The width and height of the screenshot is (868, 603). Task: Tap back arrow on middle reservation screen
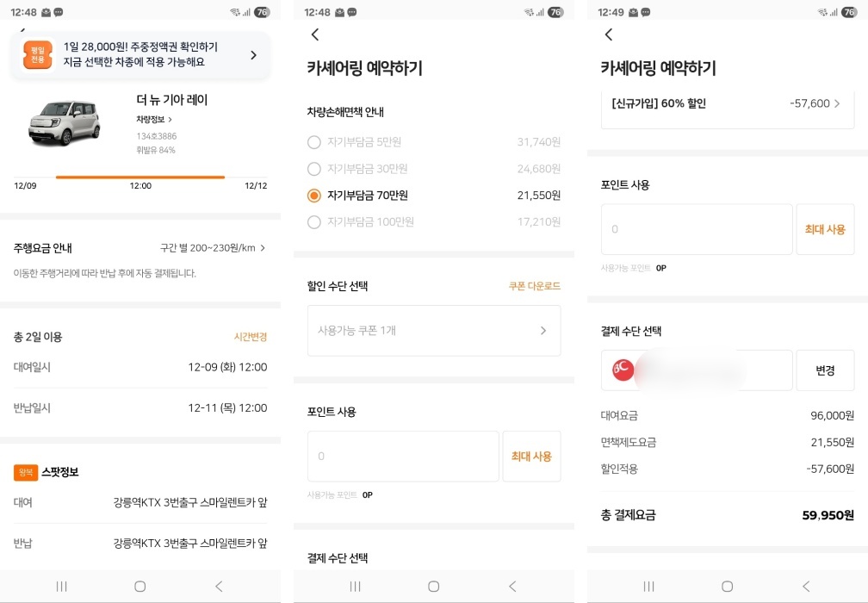tap(315, 34)
